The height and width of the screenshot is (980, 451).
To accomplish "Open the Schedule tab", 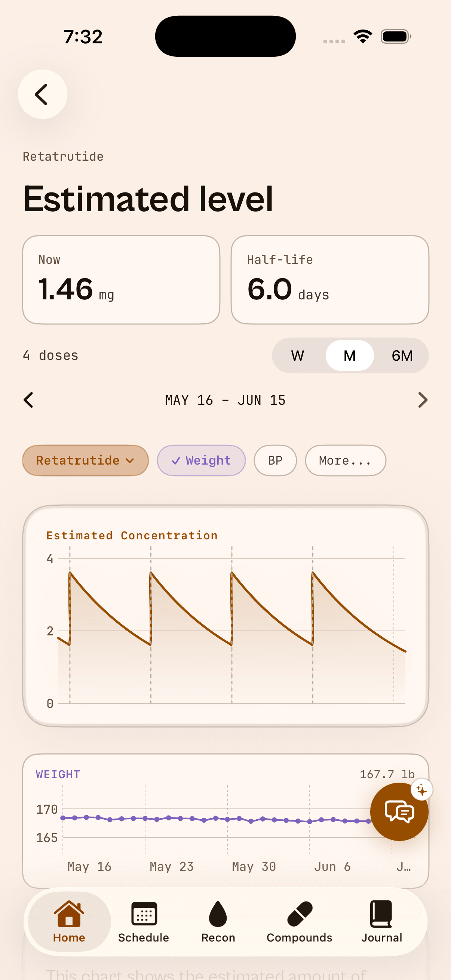I will pos(144,921).
